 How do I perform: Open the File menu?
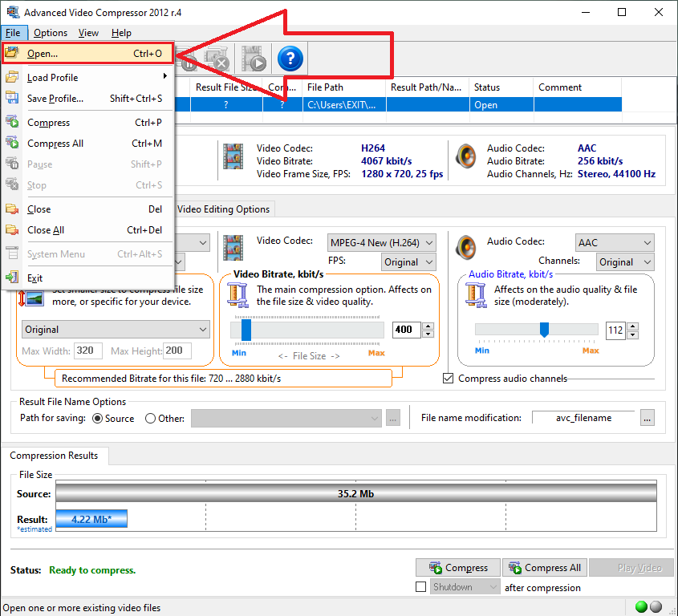tap(13, 33)
